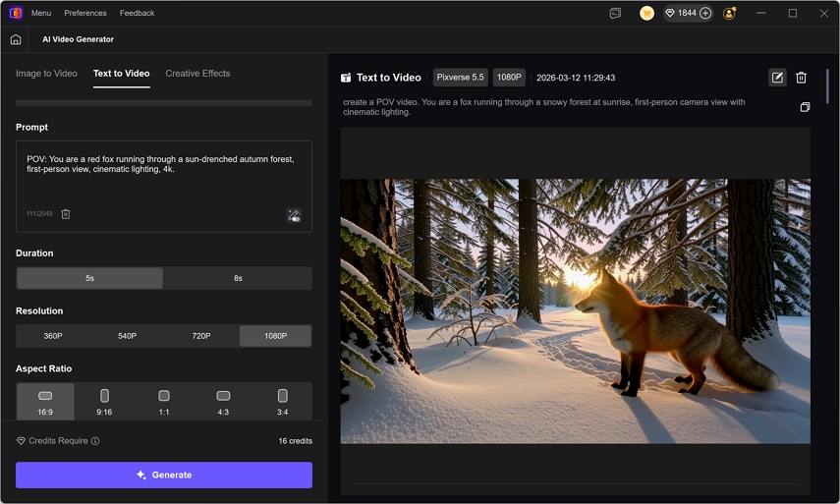Copy the result prompt text icon
Image resolution: width=840 pixels, height=504 pixels.
point(805,107)
